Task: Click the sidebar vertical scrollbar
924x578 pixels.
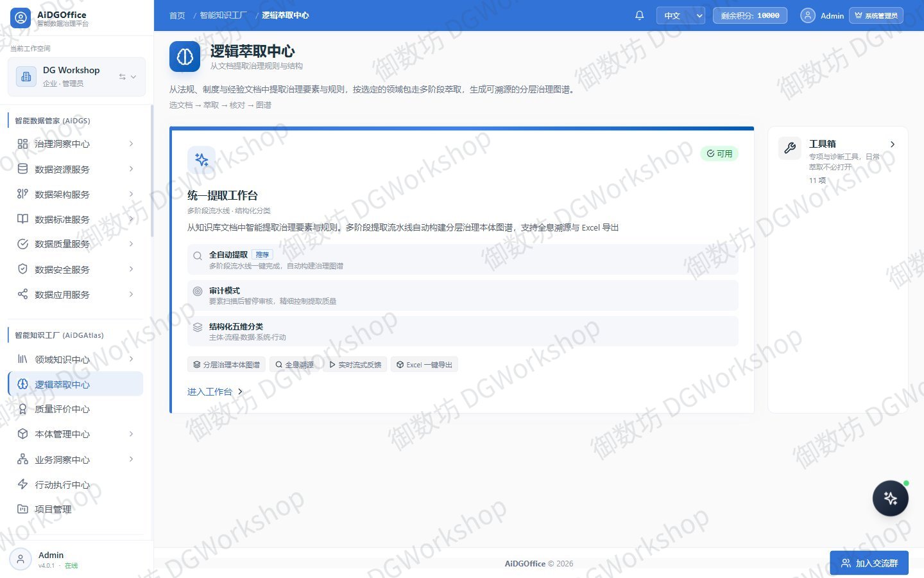Action: point(151,171)
